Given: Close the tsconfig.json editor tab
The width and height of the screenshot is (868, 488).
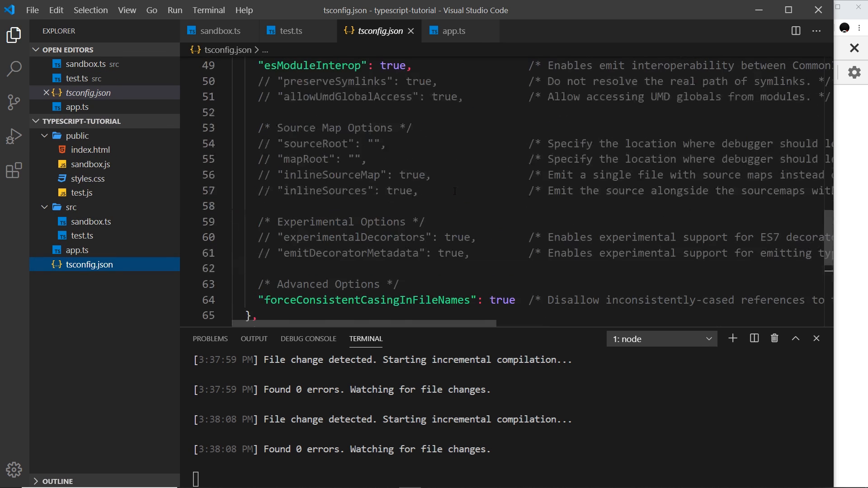Looking at the screenshot, I should 411,31.
